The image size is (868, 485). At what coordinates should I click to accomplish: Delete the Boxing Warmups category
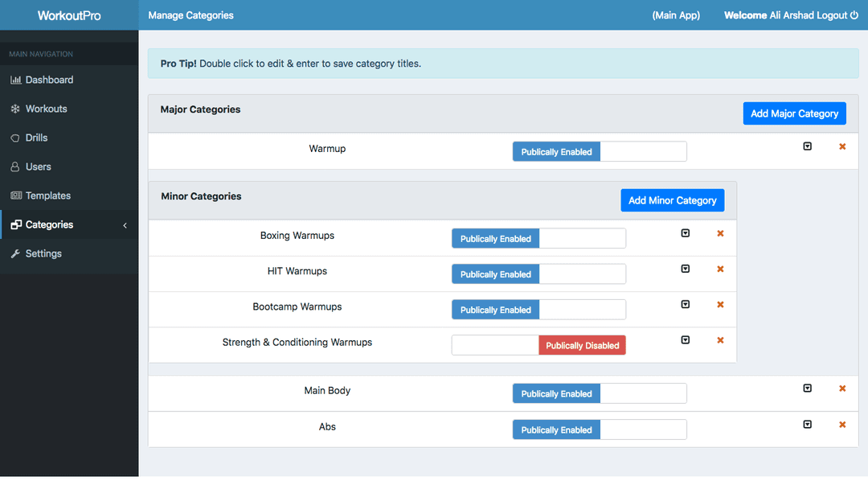coord(720,233)
